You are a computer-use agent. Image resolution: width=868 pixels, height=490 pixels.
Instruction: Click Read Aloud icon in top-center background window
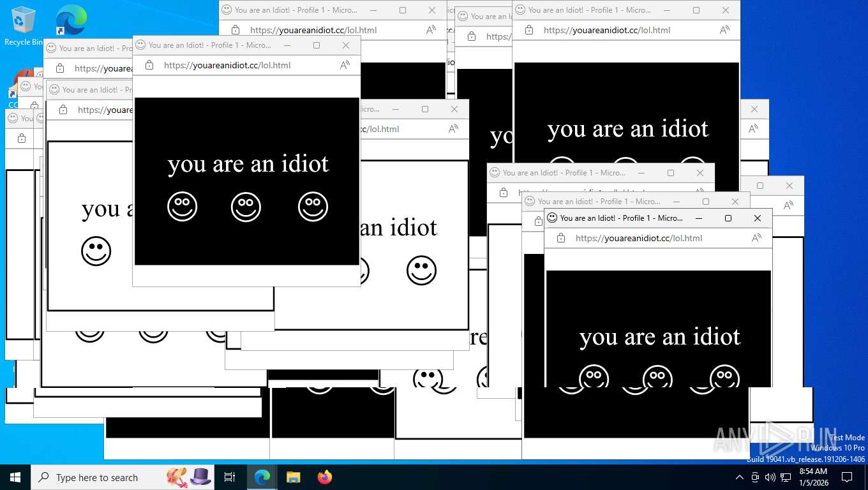pyautogui.click(x=431, y=30)
